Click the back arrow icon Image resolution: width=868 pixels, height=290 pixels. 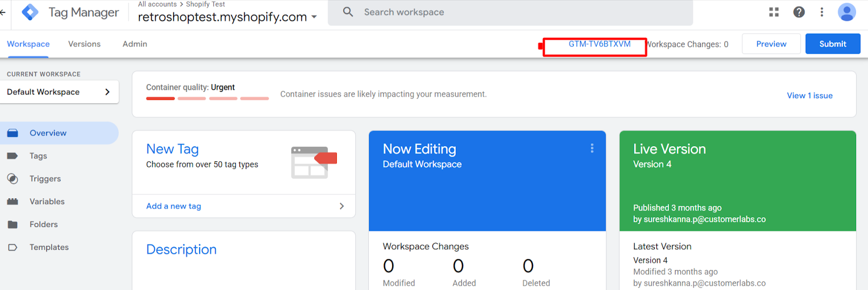click(3, 12)
